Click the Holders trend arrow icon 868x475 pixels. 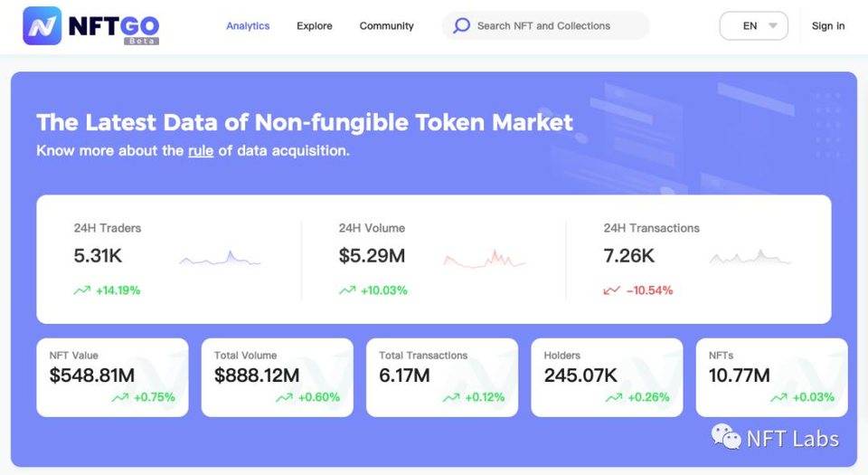click(615, 397)
